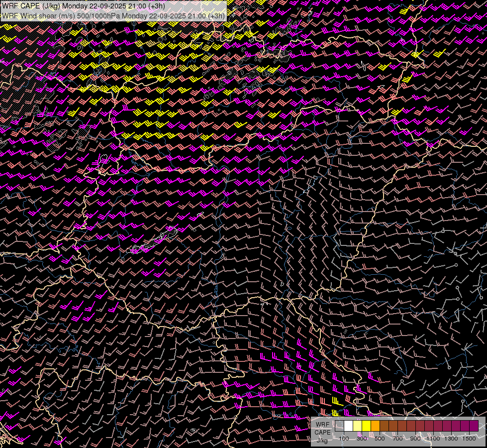Click the 900 legend scale label

pyautogui.click(x=415, y=439)
